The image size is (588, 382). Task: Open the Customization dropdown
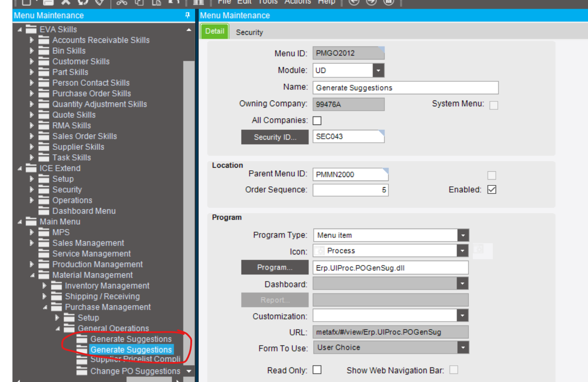pyautogui.click(x=463, y=316)
